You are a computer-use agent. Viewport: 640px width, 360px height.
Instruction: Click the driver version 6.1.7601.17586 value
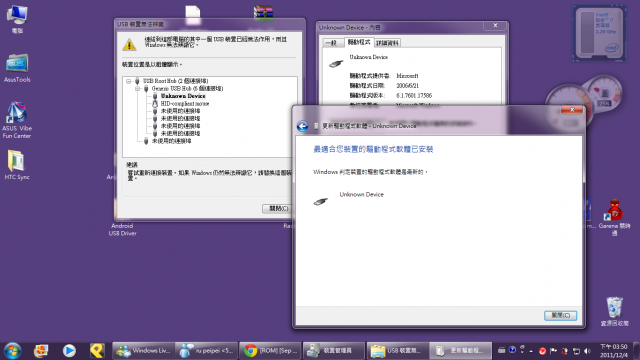(413, 96)
